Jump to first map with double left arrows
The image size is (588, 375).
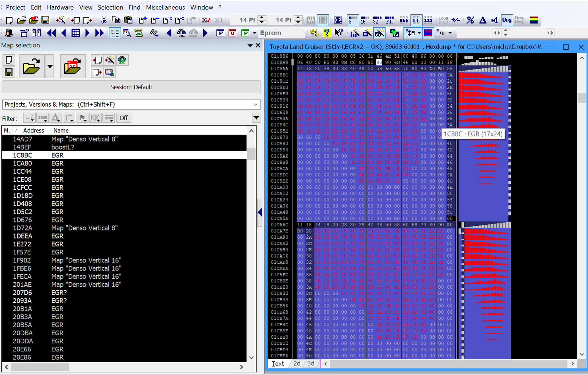pos(51,33)
